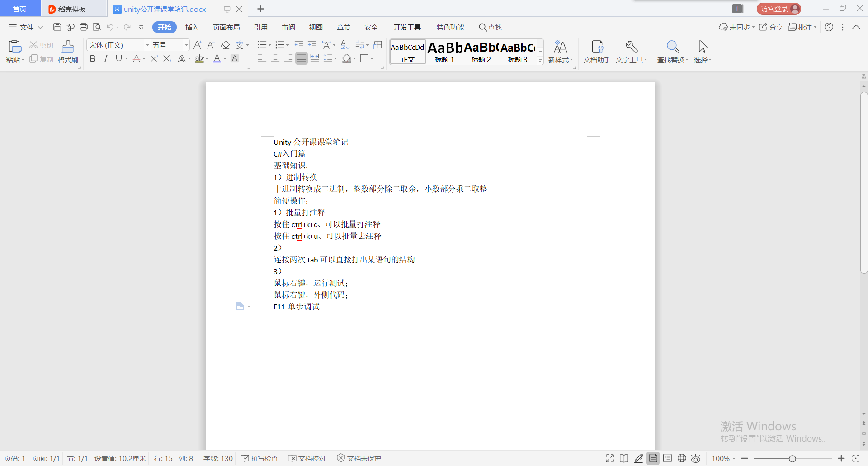Toggle justified alignment
This screenshot has height=466, width=868.
[301, 58]
